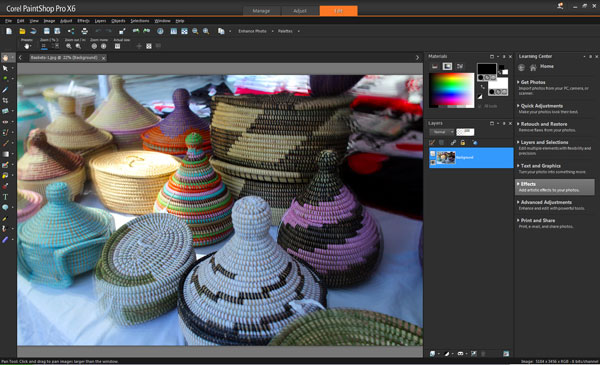Click the layer opacity field
The height and width of the screenshot is (365, 600).
pyautogui.click(x=465, y=132)
